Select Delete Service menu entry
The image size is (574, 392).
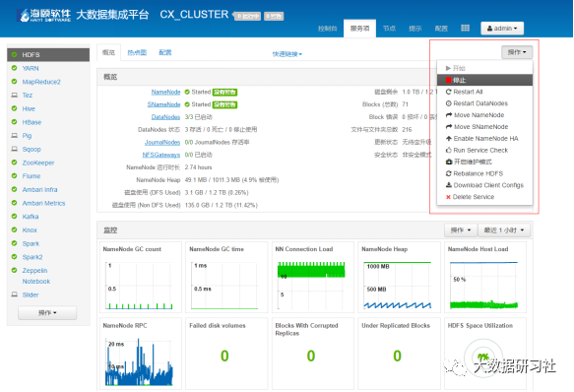(484, 197)
